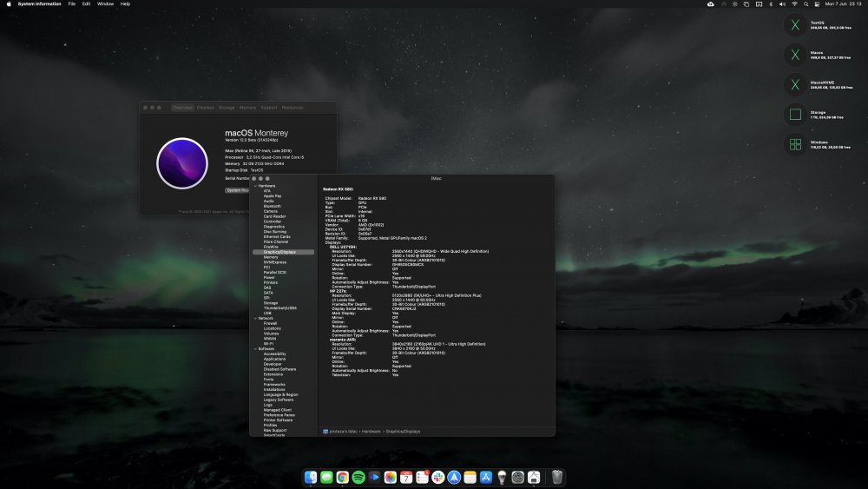Open the TestOS drive desktop icon
Screen dimensions: 868x489
point(795,25)
